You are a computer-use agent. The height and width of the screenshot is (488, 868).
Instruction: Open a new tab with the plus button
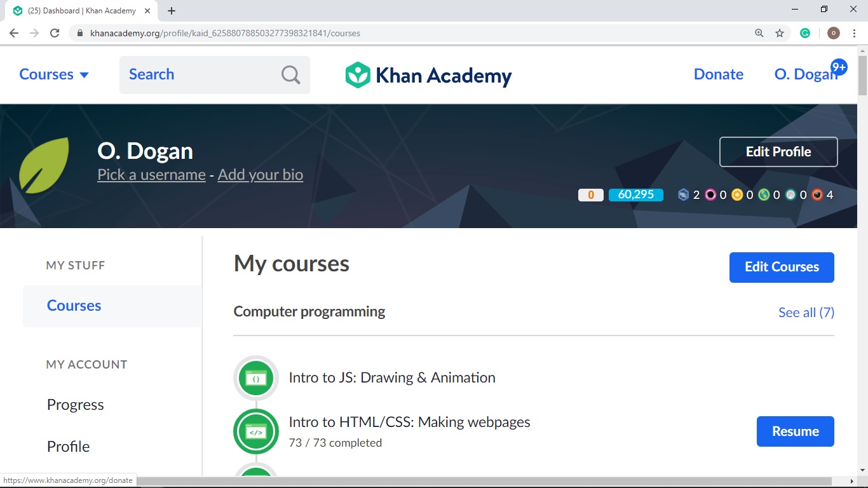point(172,11)
